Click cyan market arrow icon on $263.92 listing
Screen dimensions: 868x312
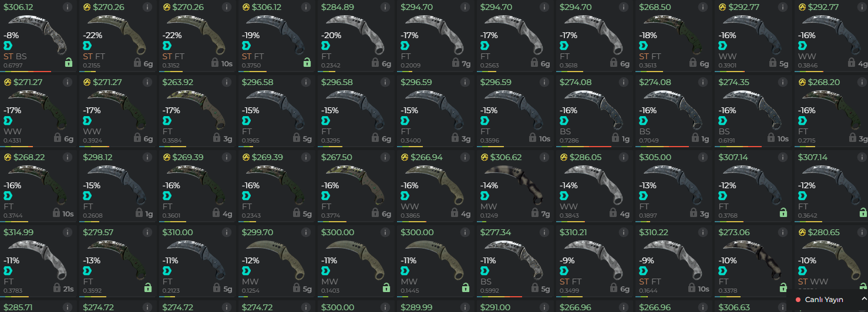(x=166, y=120)
